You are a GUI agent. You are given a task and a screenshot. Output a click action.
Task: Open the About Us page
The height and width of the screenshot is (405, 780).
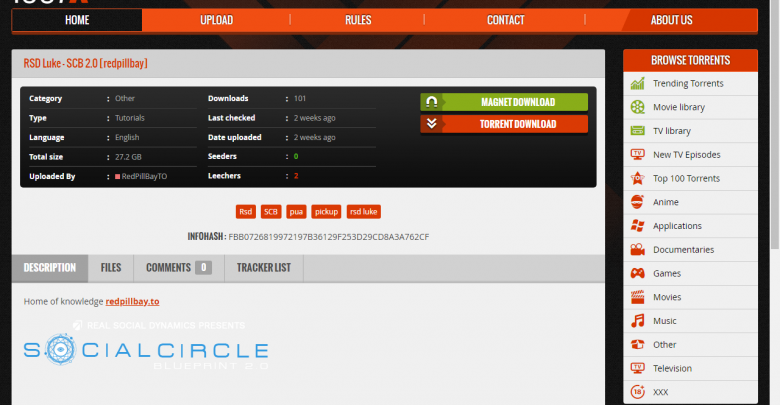pyautogui.click(x=671, y=20)
